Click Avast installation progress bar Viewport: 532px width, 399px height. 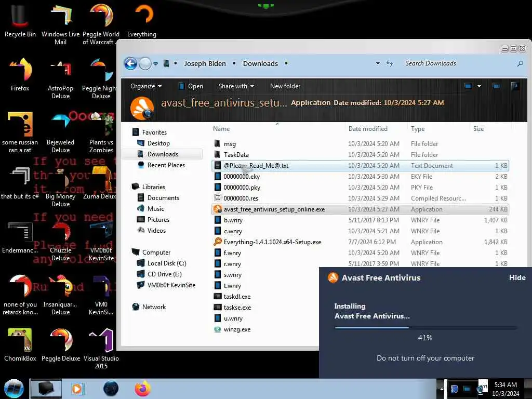425,328
